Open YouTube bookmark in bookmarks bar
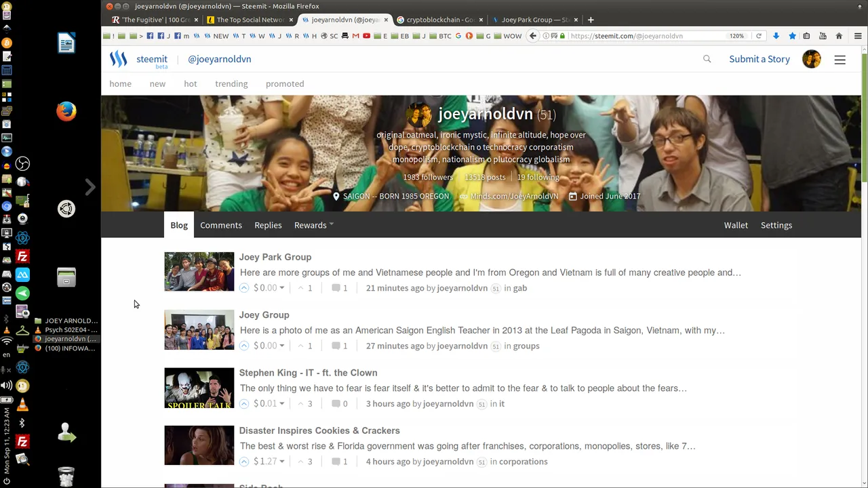Image resolution: width=868 pixels, height=488 pixels. coord(367,36)
